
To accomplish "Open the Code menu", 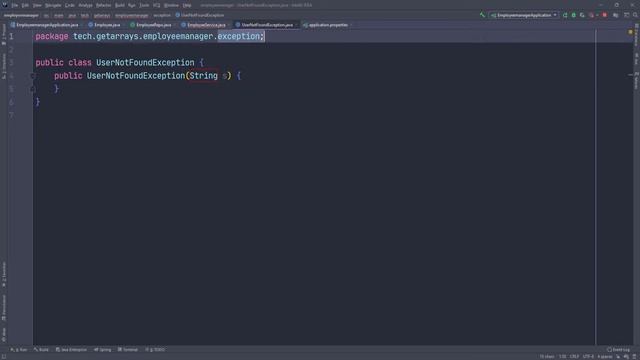I will click(x=70, y=5).
